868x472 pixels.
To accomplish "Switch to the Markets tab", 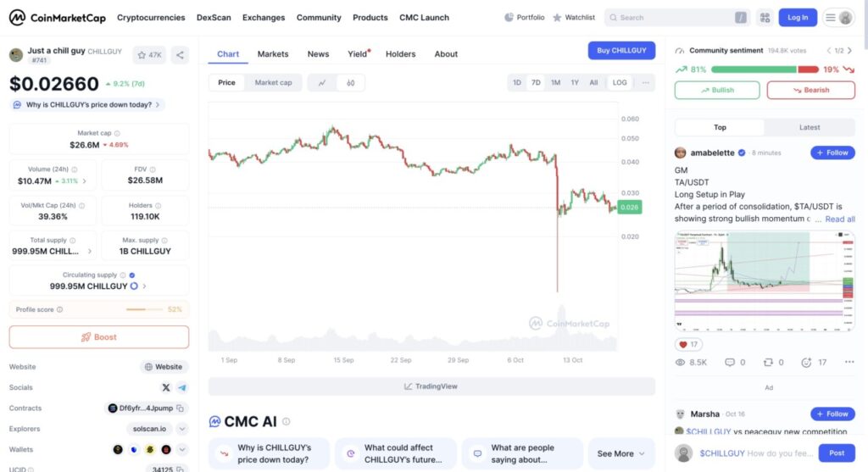I will 273,54.
